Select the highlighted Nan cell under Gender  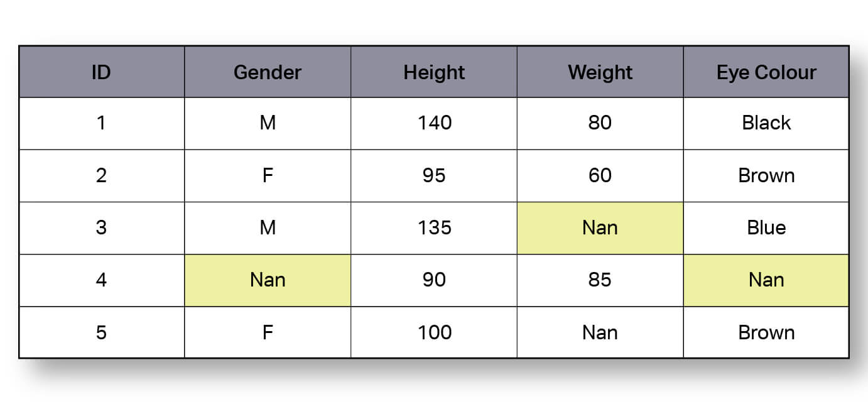268,280
